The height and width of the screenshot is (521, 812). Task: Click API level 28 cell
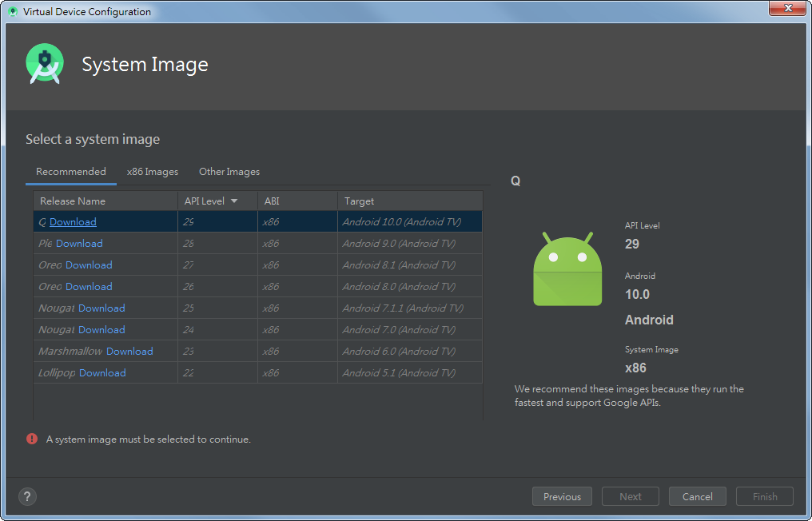click(x=218, y=244)
